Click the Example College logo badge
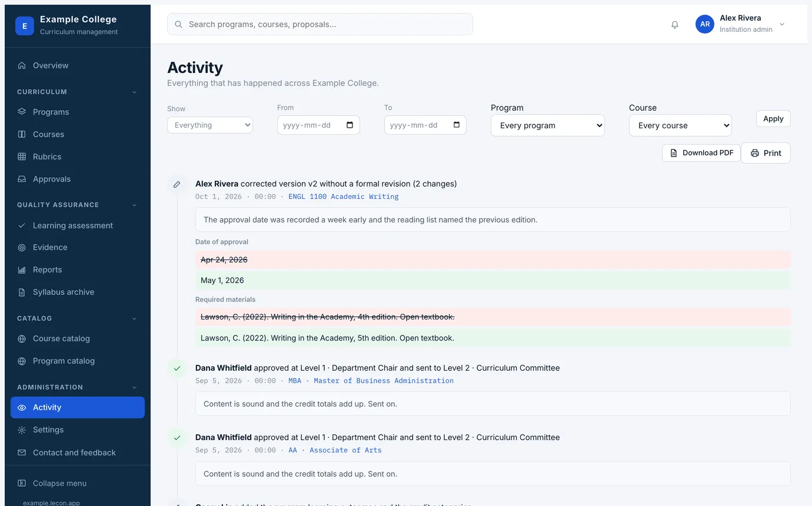812x506 pixels. point(25,26)
